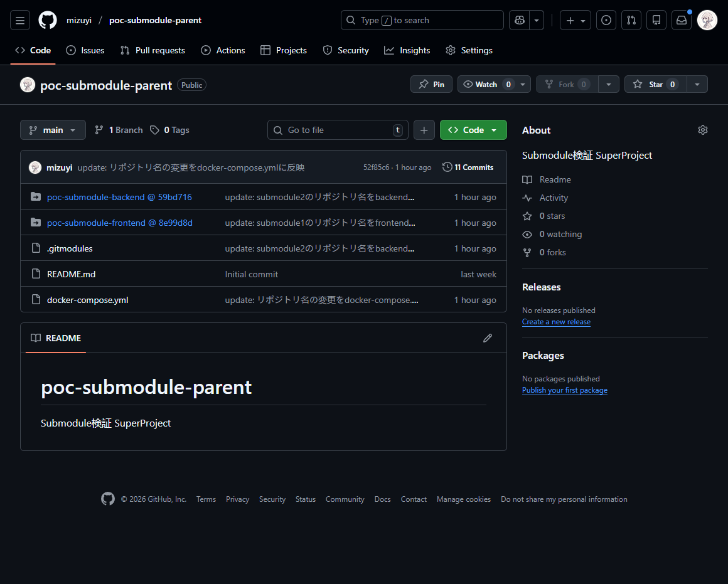
Task: Click the search field in the header
Action: coord(422,20)
